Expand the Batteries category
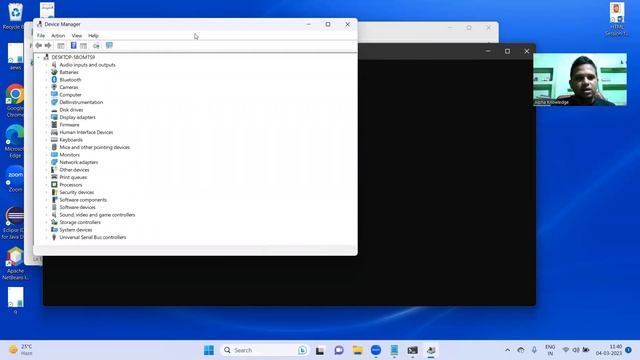This screenshot has height=360, width=640. (x=47, y=72)
